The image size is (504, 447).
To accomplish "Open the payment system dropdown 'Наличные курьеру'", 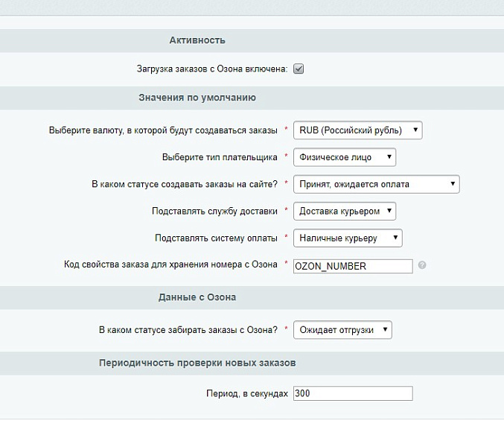I will (x=348, y=238).
